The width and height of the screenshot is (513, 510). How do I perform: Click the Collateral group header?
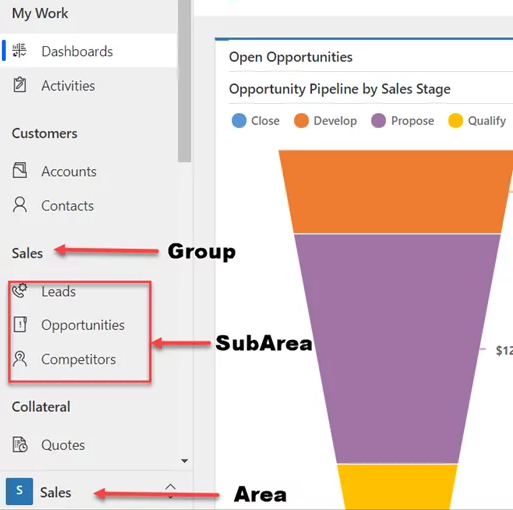tap(41, 407)
